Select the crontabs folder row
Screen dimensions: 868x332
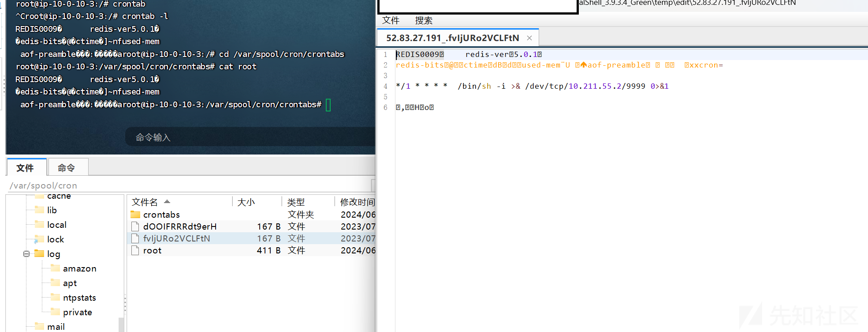[252, 215]
